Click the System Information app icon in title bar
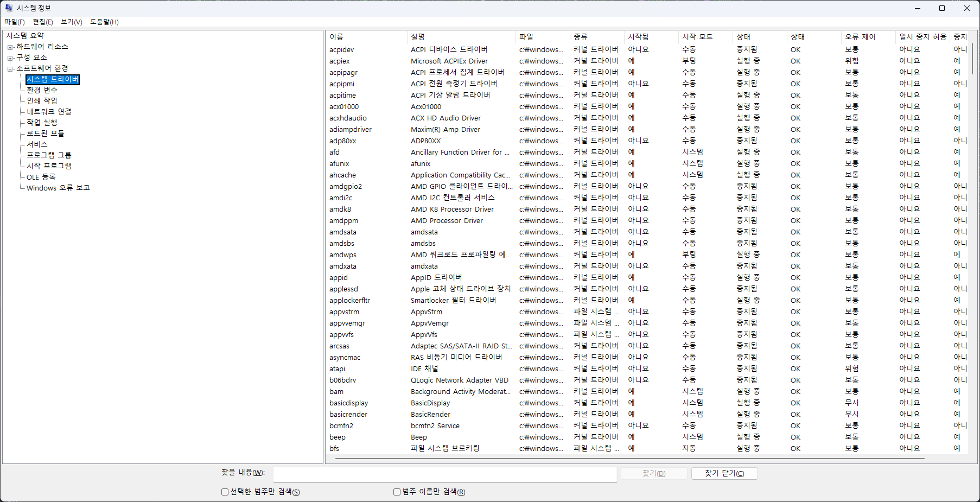 9,8
